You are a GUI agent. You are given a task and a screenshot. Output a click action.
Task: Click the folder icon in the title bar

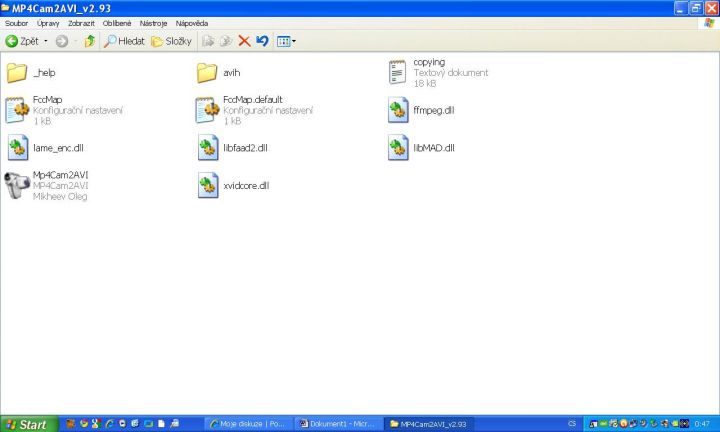click(6, 8)
